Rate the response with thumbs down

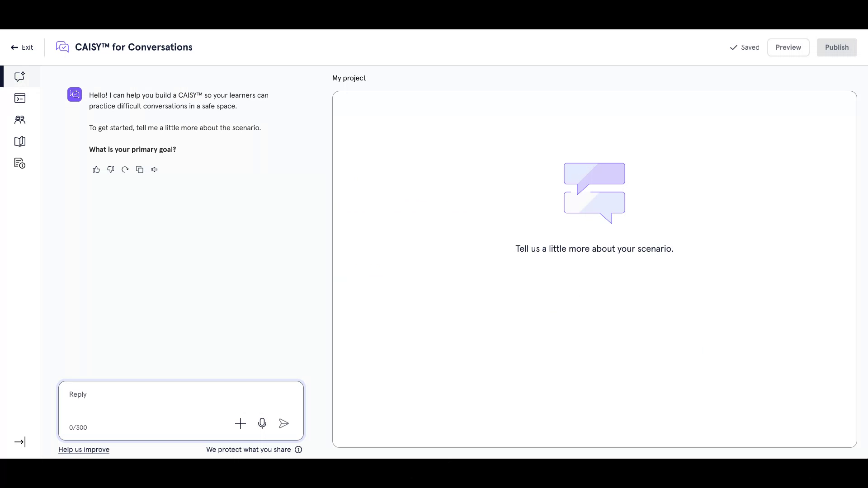click(110, 169)
